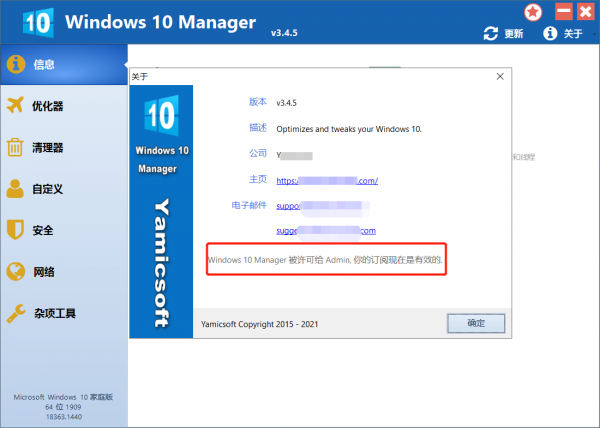Image resolution: width=600 pixels, height=428 pixels.
Task: Click the yellow info icon beside 信息
Action: pos(16,64)
